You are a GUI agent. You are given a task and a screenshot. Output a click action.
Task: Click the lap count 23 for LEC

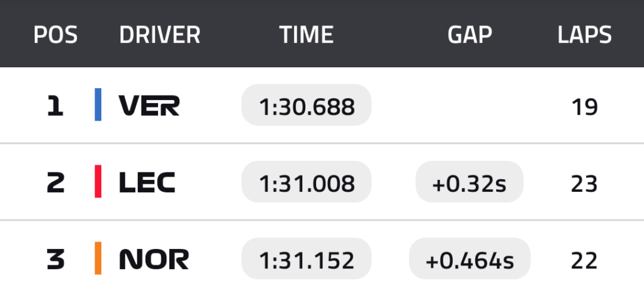click(x=584, y=183)
